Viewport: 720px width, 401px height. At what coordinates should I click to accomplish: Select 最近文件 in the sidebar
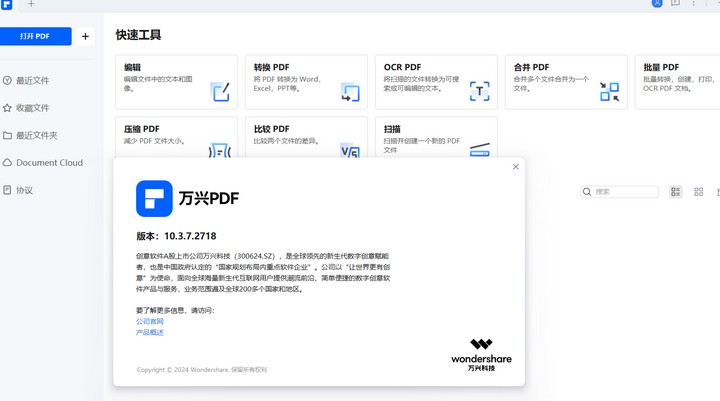click(x=32, y=80)
